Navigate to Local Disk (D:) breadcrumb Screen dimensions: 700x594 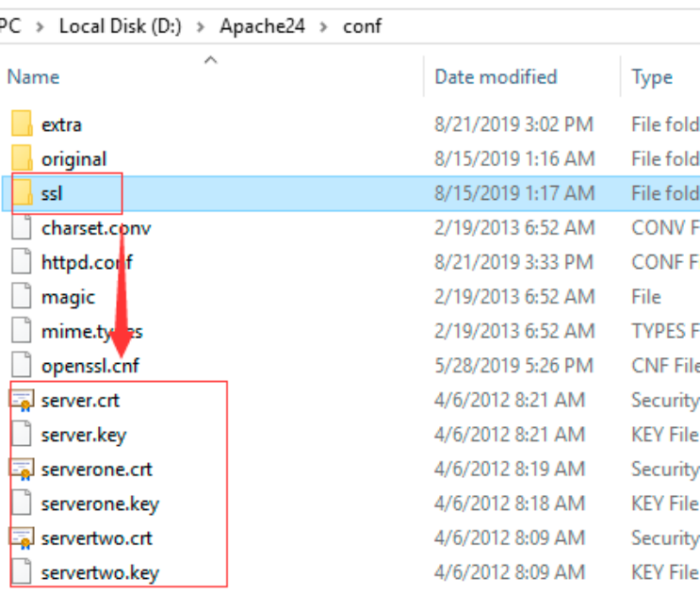pyautogui.click(x=122, y=25)
